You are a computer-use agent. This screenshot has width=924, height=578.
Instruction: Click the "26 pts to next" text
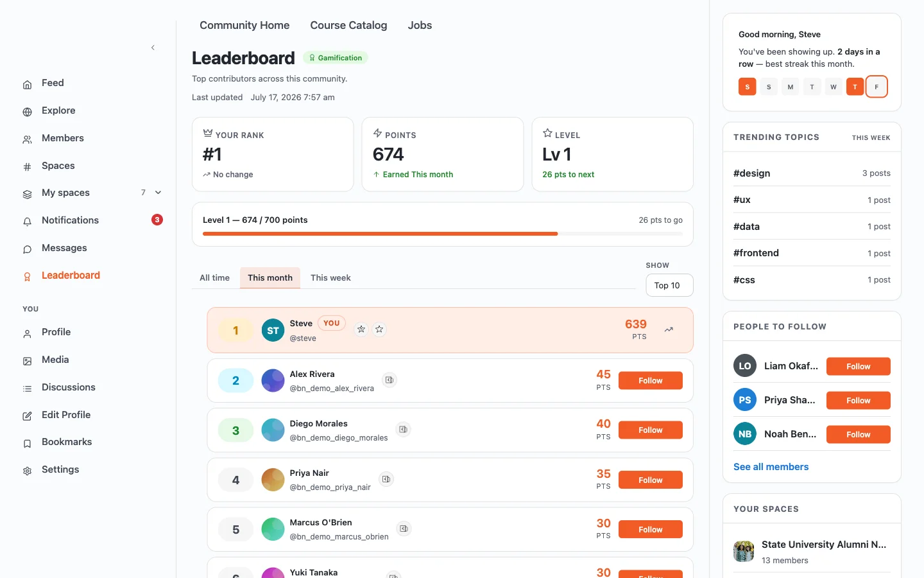coord(568,175)
